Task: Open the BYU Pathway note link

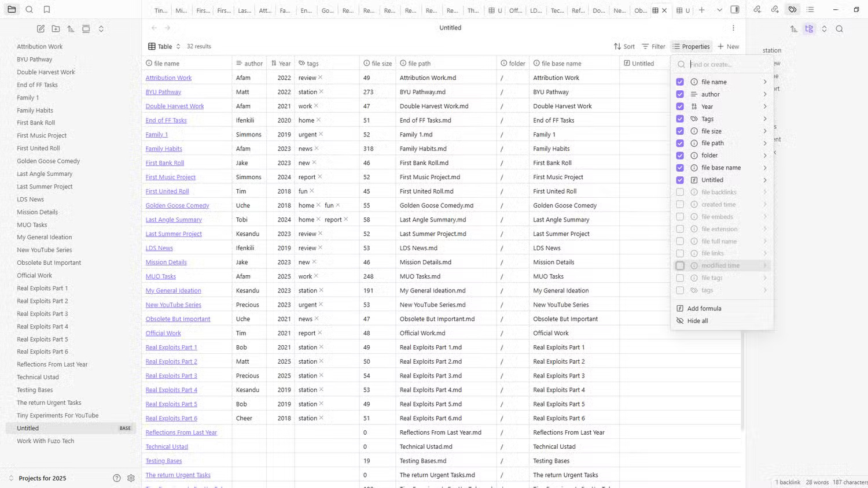Action: click(163, 92)
